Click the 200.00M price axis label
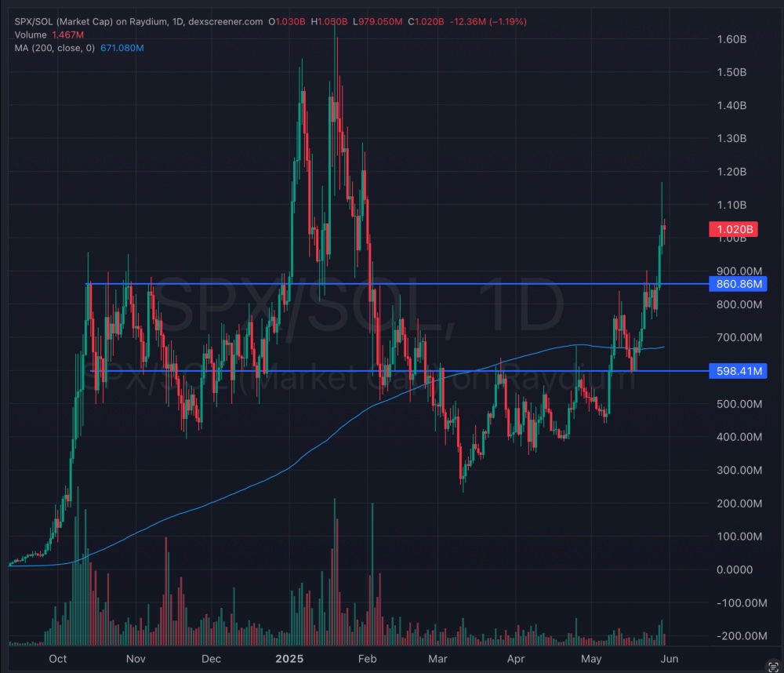 [x=739, y=504]
